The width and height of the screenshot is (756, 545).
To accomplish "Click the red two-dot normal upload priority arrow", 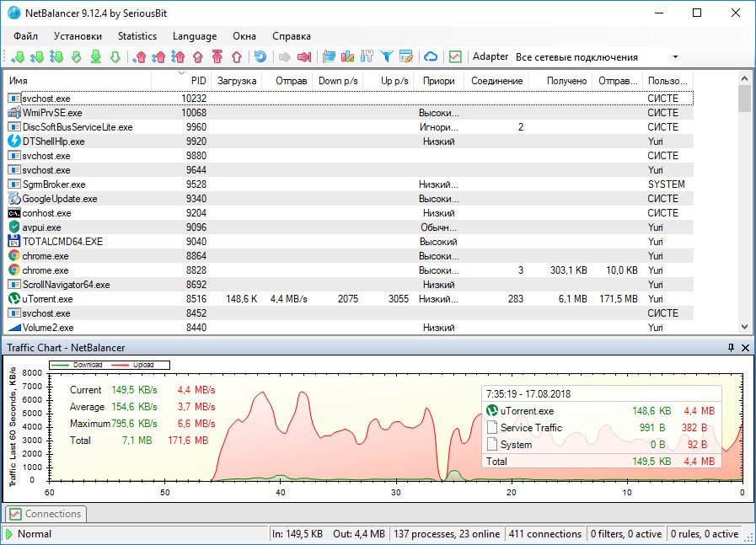I will coord(158,57).
